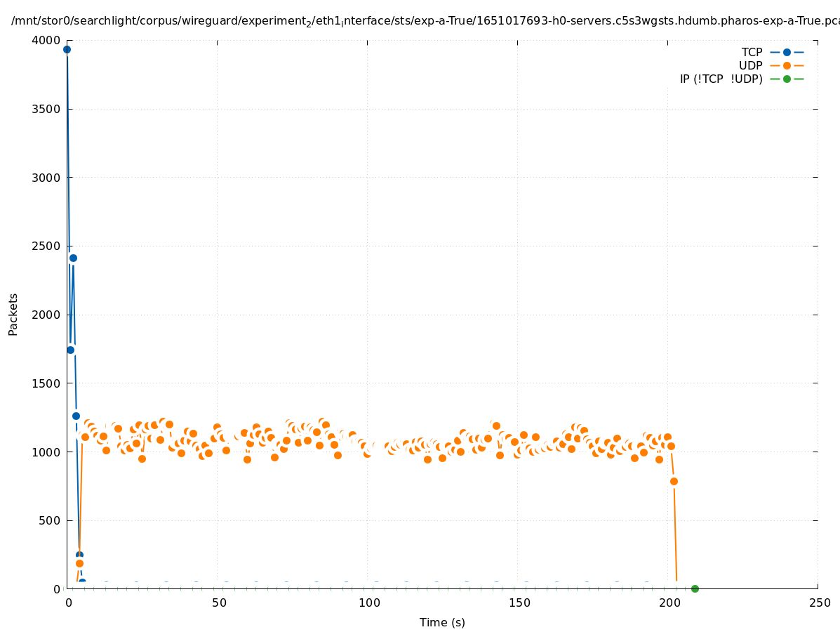Click the Time (s) x-axis label
Screen dimensions: 840x632
(442, 622)
